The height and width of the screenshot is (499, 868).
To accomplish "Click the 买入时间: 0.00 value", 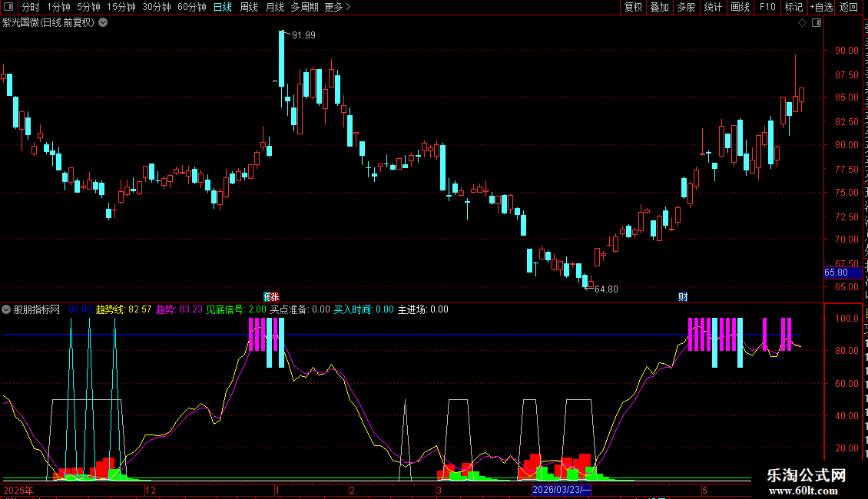I will [x=363, y=310].
